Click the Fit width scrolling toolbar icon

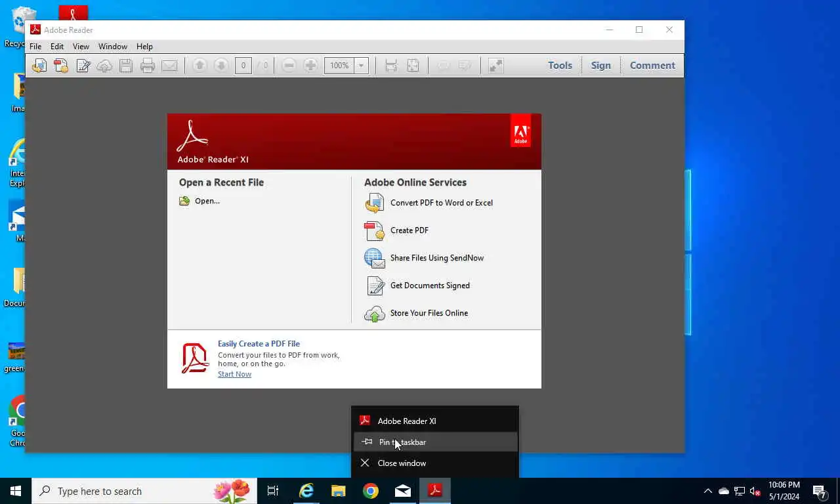click(x=391, y=66)
